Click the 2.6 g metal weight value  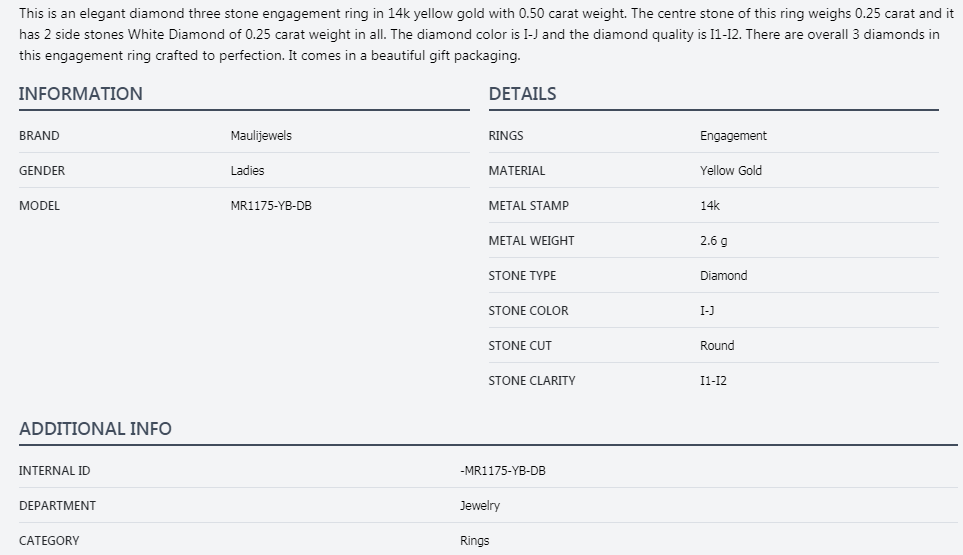[713, 241]
